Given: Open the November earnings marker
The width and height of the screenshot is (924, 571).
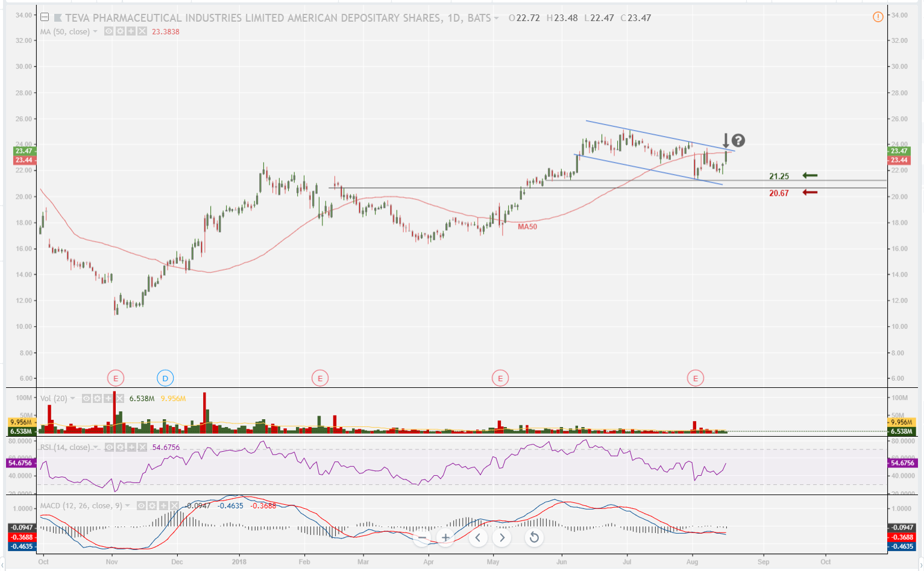Looking at the screenshot, I should [115, 378].
